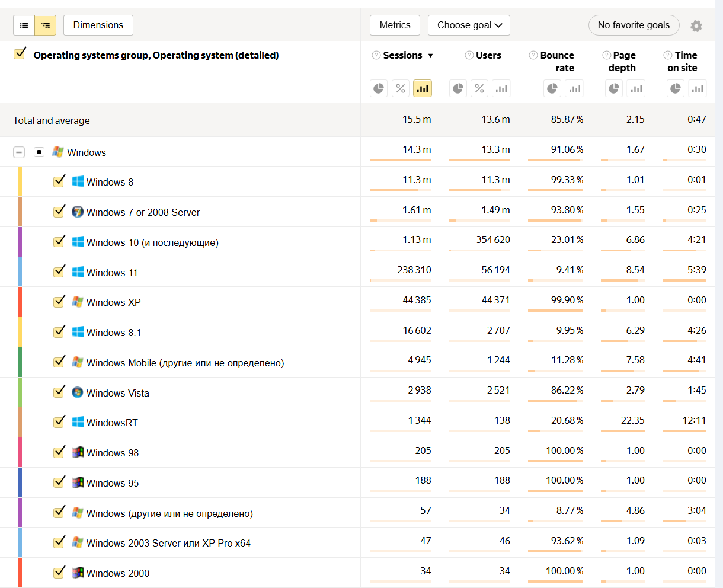Show Page depth bar chart icon
The width and height of the screenshot is (723, 588).
point(636,88)
